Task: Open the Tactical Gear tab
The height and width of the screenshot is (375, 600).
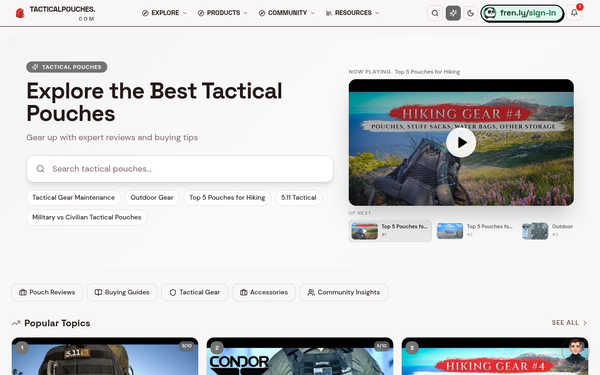Action: (x=195, y=292)
